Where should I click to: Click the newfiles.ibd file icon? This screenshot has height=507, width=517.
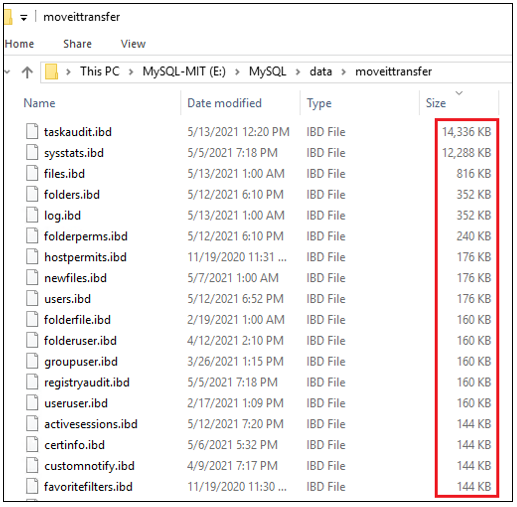32,278
